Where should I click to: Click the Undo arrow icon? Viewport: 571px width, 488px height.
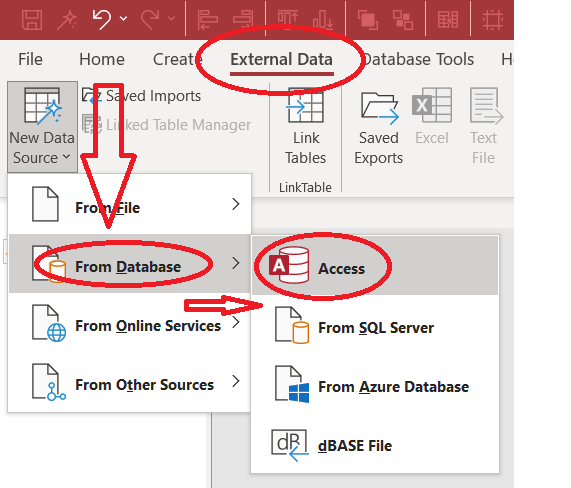pos(101,19)
